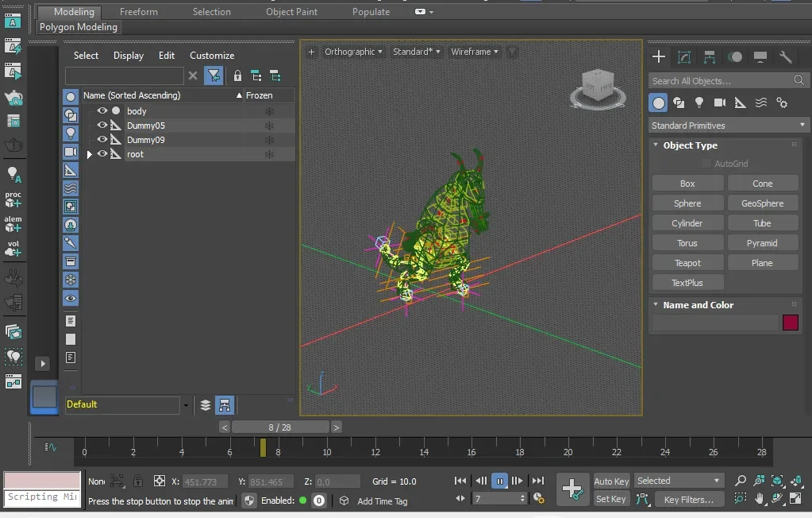Hide Dummy05 via its eye icon
This screenshot has width=812, height=518.
coord(102,125)
